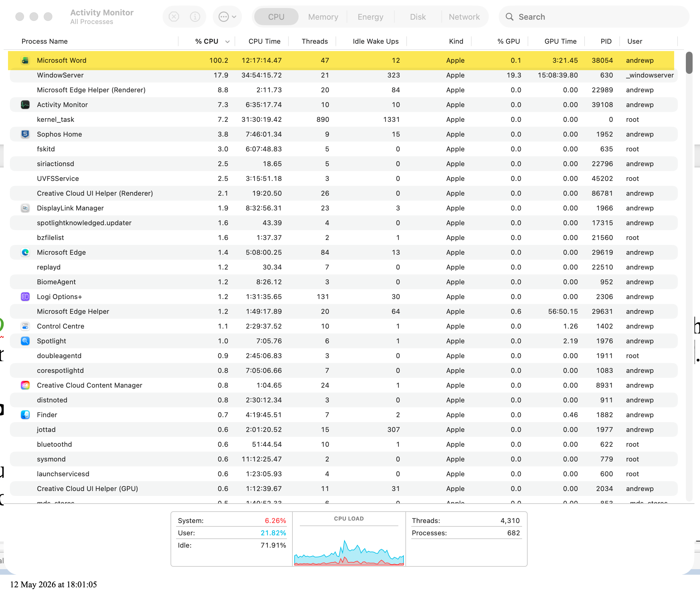Click the Microsoft Edge process icon

[25, 252]
